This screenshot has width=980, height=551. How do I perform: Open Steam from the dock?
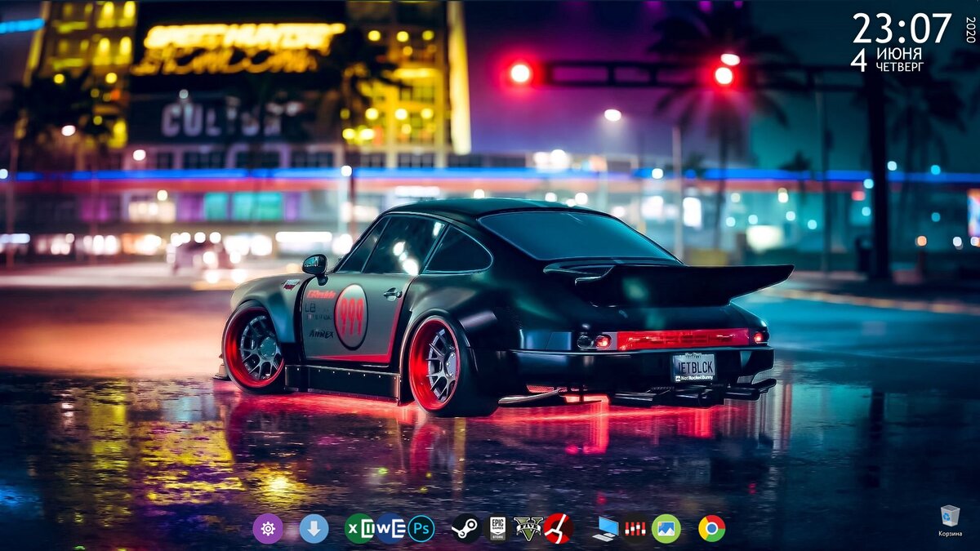coord(466,529)
